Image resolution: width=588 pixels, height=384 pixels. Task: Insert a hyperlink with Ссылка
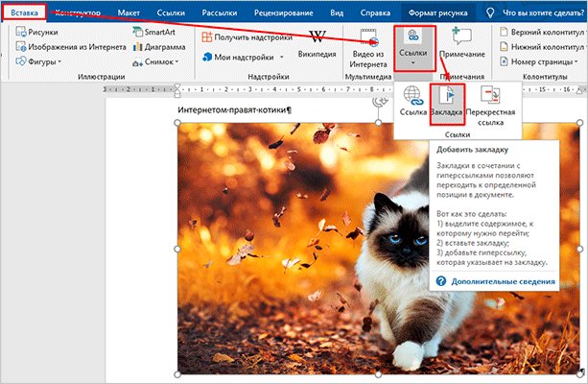[412, 101]
